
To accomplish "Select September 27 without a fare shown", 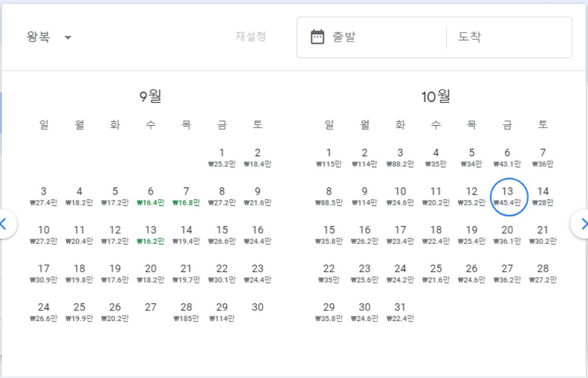I will (150, 307).
